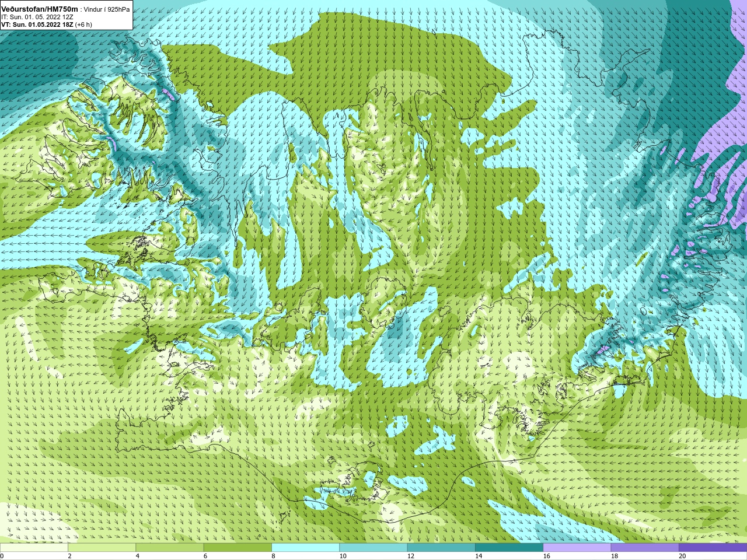Select the 0–2 legend color swatch

point(34,548)
